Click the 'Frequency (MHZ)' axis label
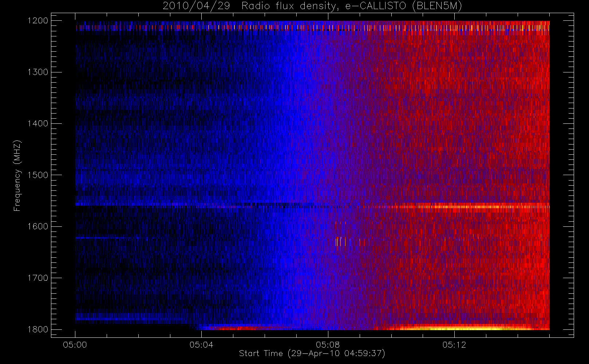The width and height of the screenshot is (589, 364). coord(17,176)
